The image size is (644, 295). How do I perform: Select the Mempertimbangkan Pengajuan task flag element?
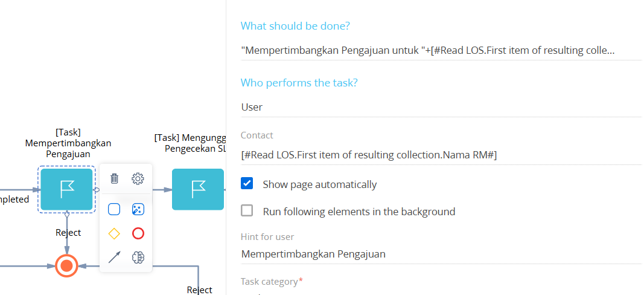point(66,189)
